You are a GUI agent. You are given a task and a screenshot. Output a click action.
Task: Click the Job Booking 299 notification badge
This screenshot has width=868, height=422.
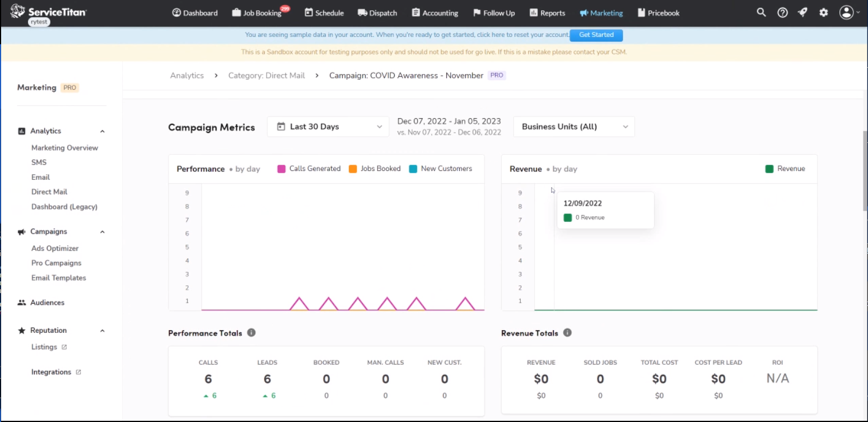(x=285, y=8)
